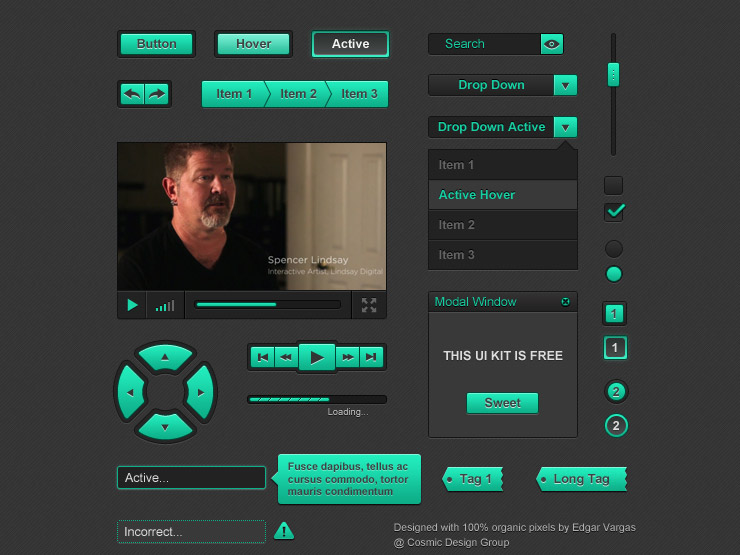Select Active Hover in the dropdown list
Viewport: 740px width, 555px height.
coord(503,195)
